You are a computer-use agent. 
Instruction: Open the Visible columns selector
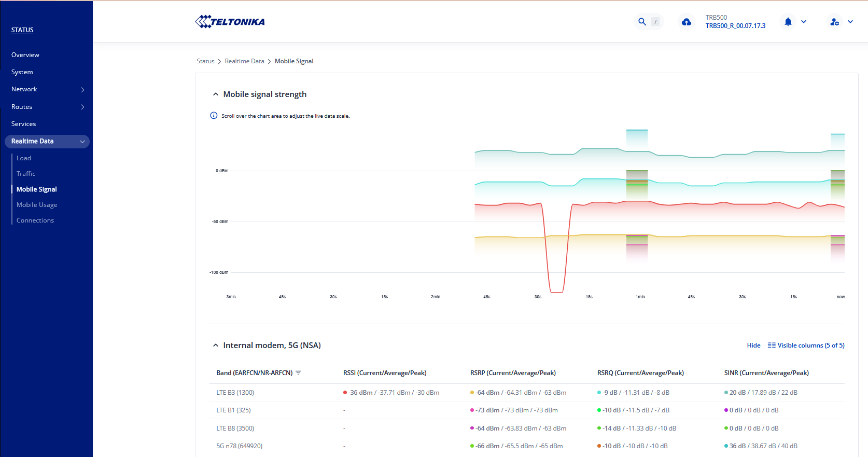806,345
